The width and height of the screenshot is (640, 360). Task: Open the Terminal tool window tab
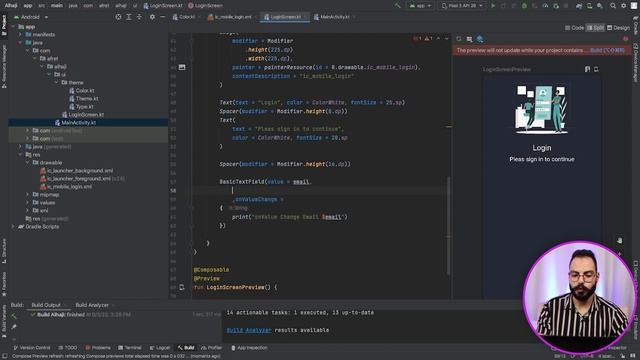coord(129,348)
